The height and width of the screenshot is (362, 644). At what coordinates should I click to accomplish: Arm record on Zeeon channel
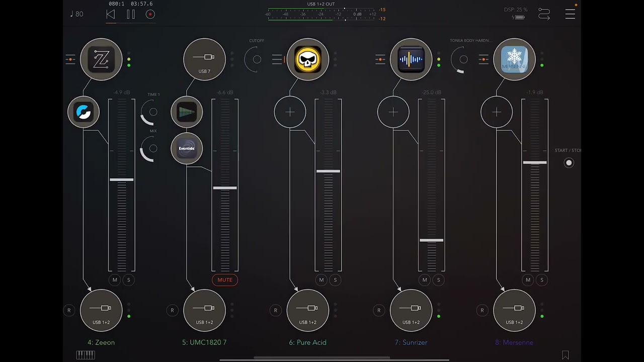[x=69, y=310]
